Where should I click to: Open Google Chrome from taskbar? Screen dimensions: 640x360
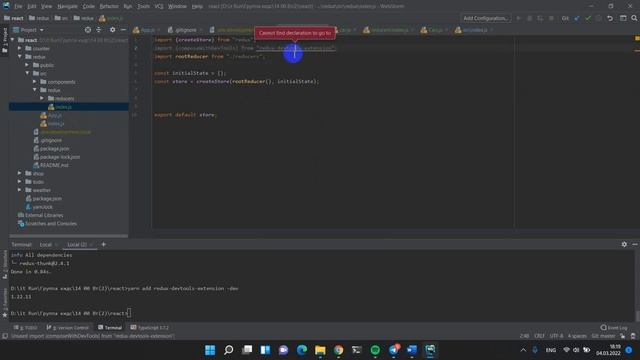coord(338,350)
